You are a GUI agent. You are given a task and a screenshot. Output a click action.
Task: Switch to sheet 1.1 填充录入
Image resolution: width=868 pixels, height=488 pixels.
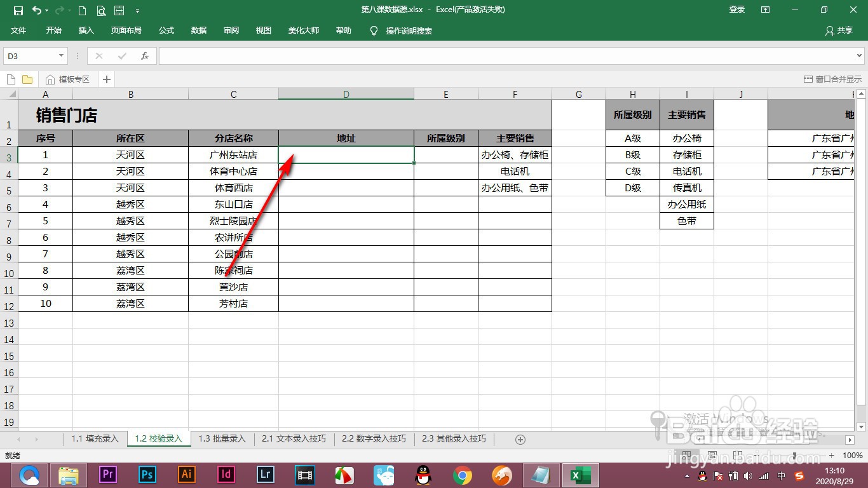95,438
